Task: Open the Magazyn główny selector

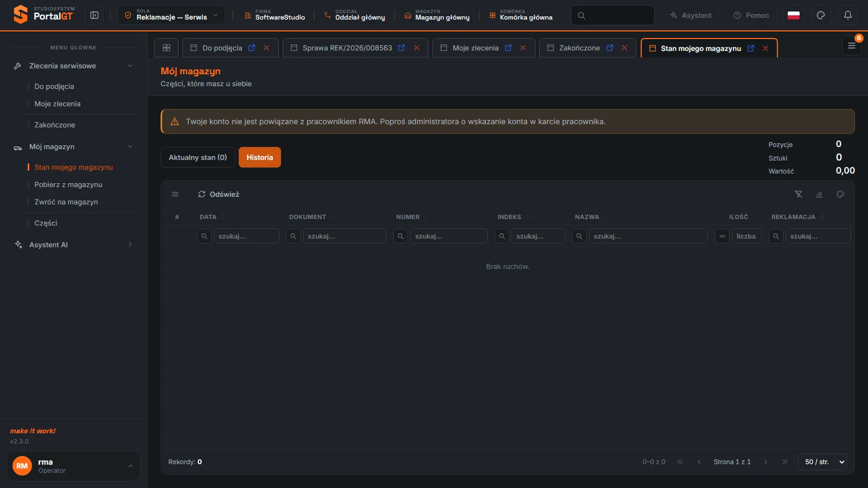Action: (437, 15)
